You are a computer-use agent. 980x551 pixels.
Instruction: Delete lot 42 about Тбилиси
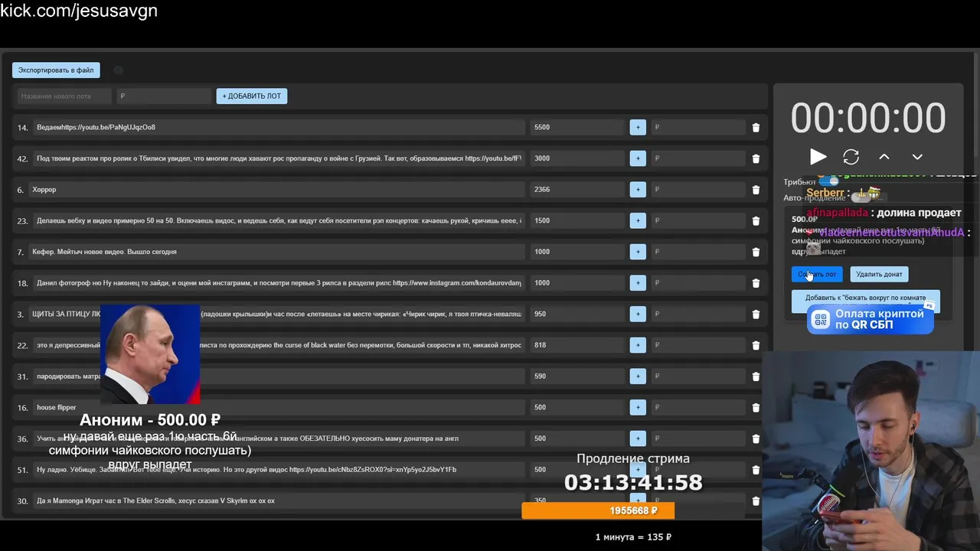coord(756,158)
